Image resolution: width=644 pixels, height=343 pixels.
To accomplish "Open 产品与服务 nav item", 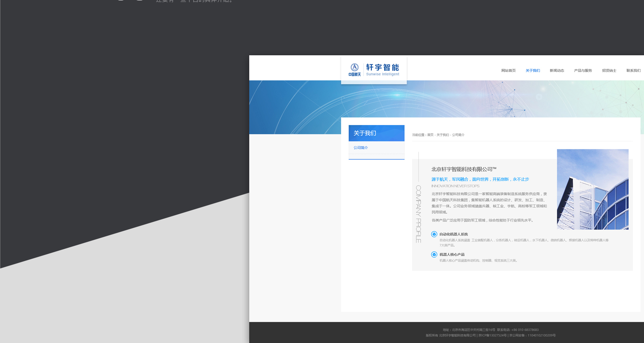I will pos(583,71).
